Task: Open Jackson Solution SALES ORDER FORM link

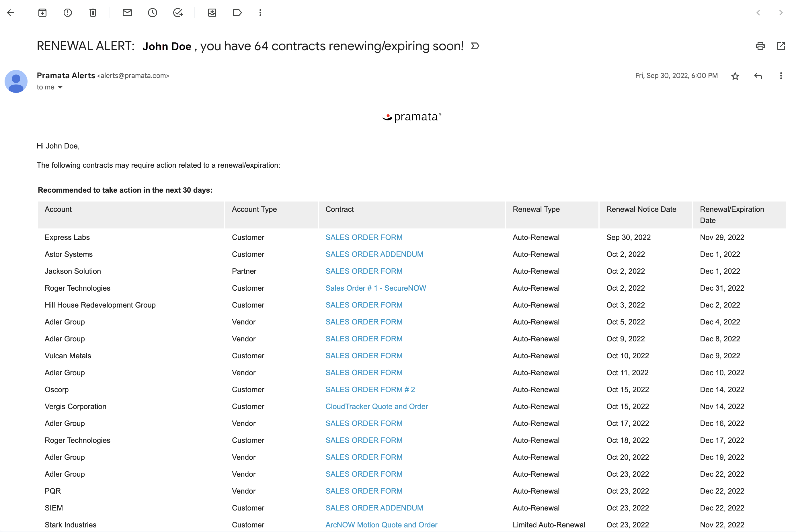Action: point(364,271)
